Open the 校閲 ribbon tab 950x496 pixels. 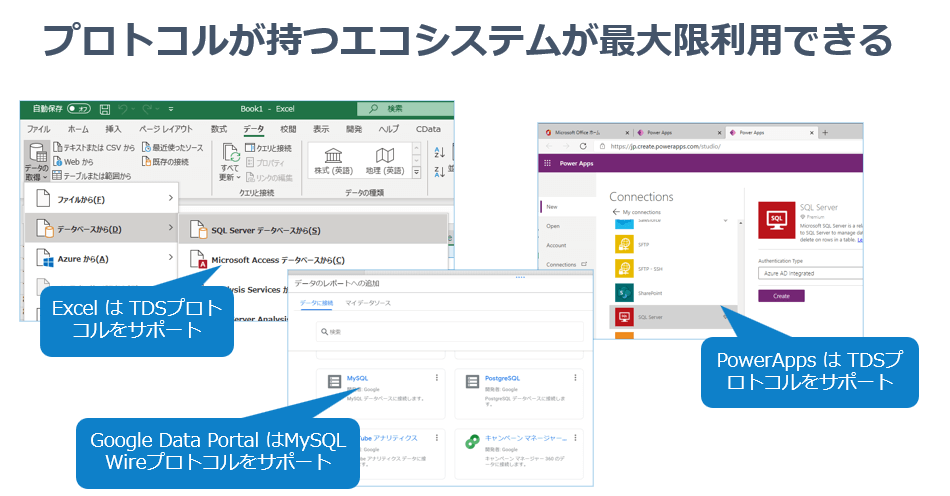click(288, 129)
